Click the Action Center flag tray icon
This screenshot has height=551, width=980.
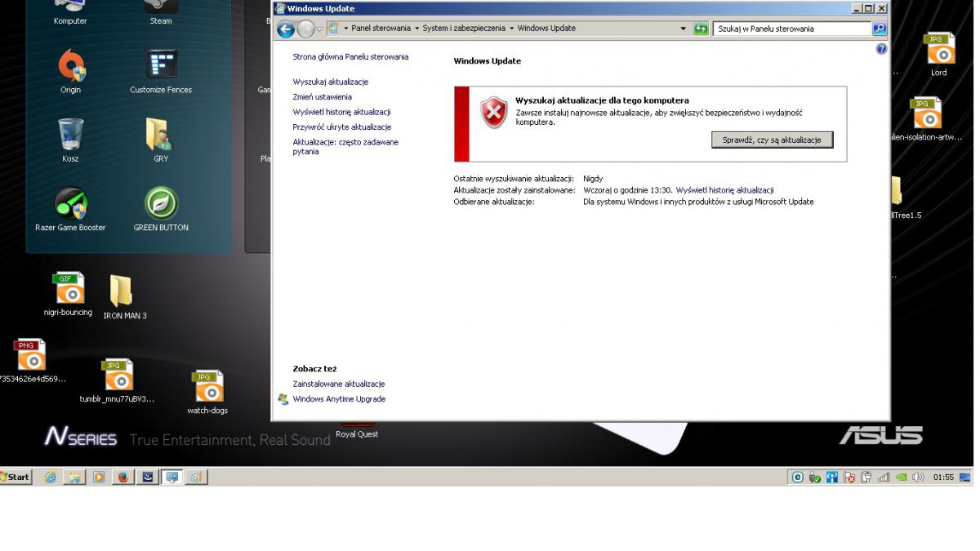coord(849,478)
